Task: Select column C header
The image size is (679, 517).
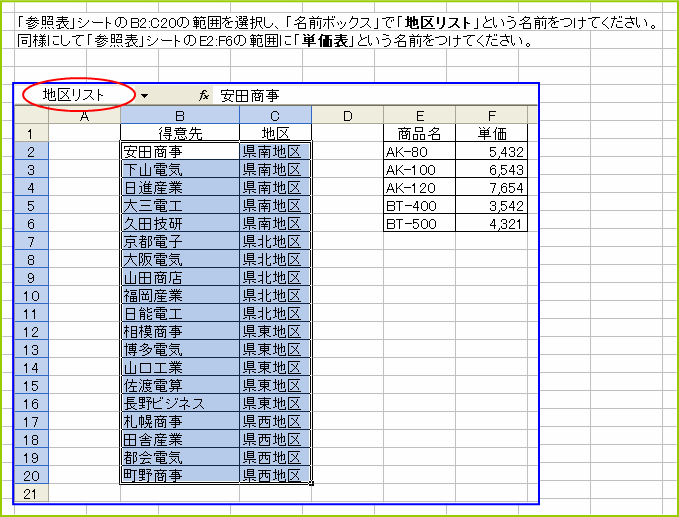Action: 275,116
